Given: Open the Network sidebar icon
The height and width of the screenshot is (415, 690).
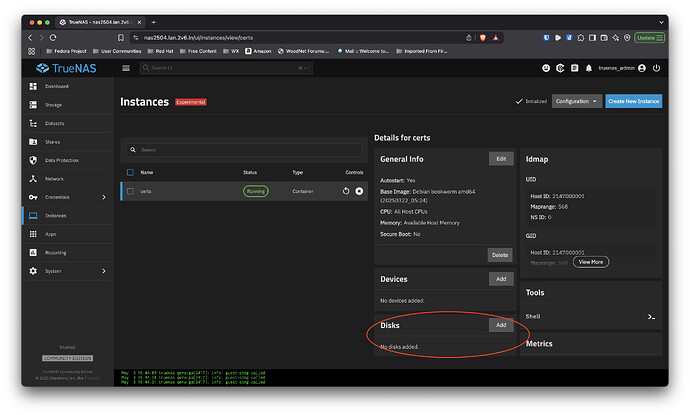Looking at the screenshot, I should (x=33, y=179).
